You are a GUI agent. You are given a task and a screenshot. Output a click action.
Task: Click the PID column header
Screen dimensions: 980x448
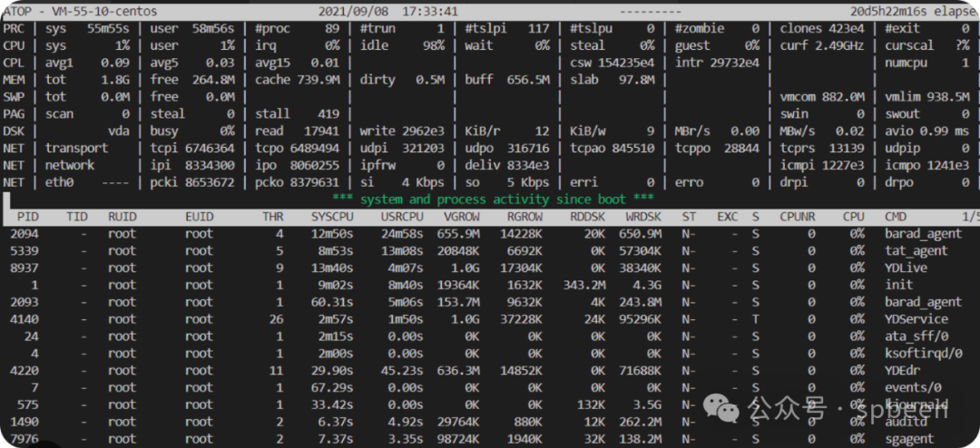coord(28,217)
